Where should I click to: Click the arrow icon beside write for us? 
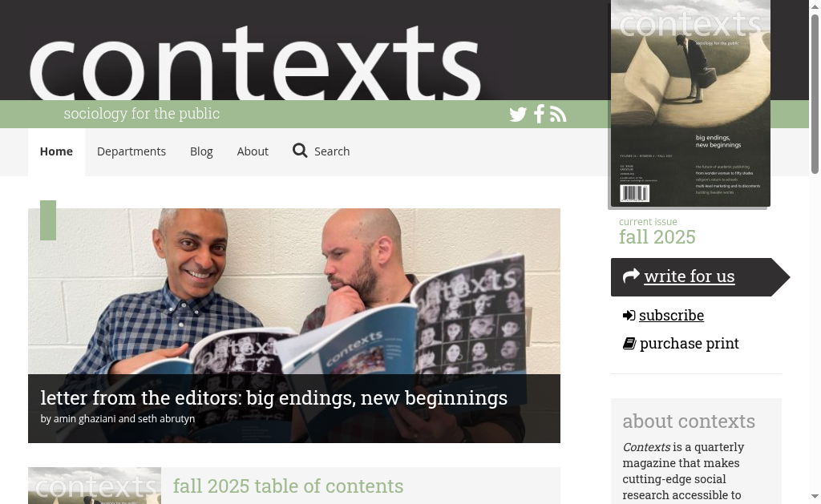tap(631, 276)
